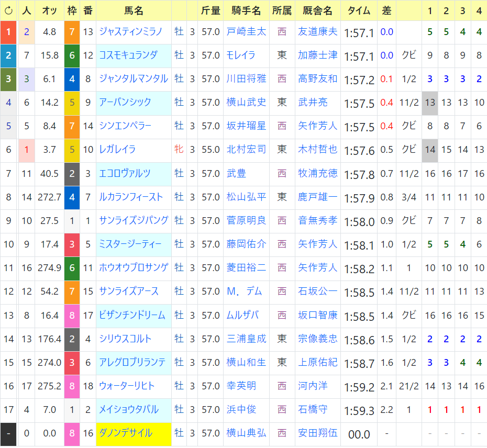Open trainer 武井亮 link
Screen dimensions: 487x448
[x=313, y=103]
